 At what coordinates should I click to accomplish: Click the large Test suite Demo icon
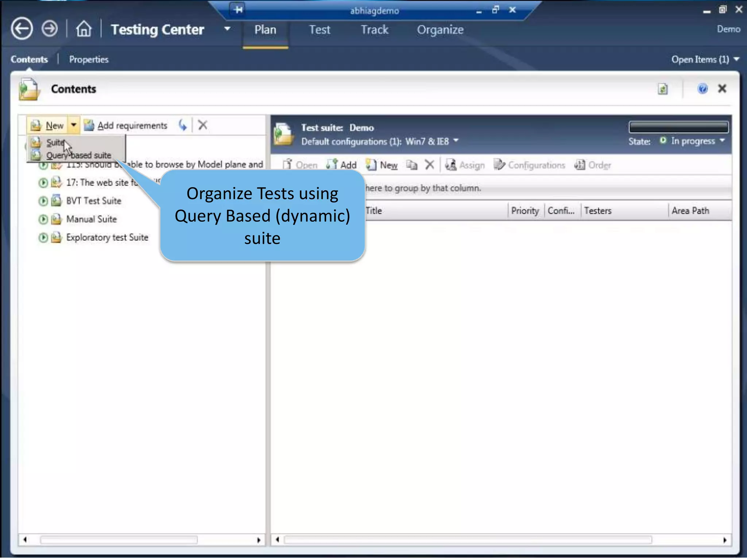click(284, 134)
